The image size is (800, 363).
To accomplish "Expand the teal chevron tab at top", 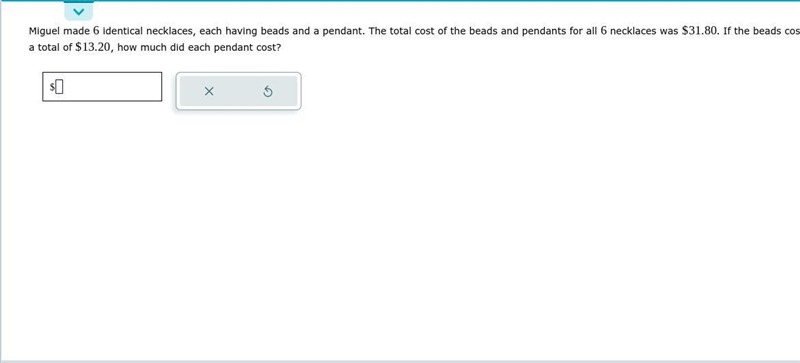I will coord(79,11).
